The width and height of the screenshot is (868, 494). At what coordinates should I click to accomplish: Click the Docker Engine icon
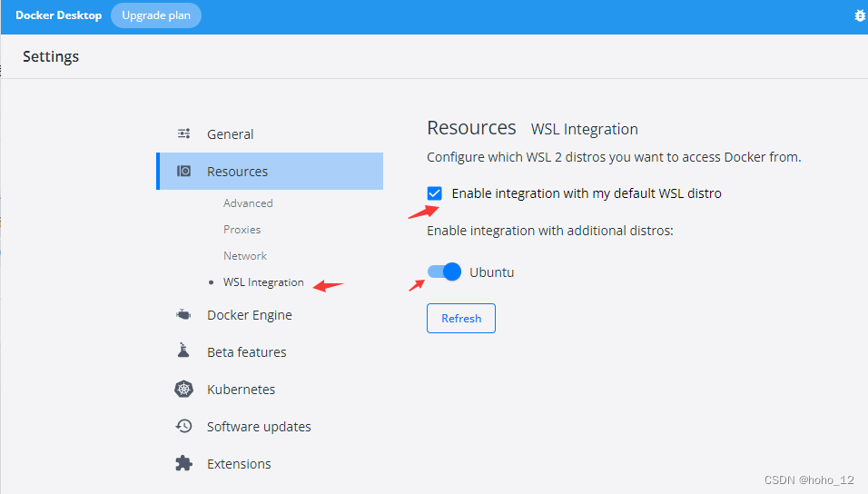[x=183, y=314]
